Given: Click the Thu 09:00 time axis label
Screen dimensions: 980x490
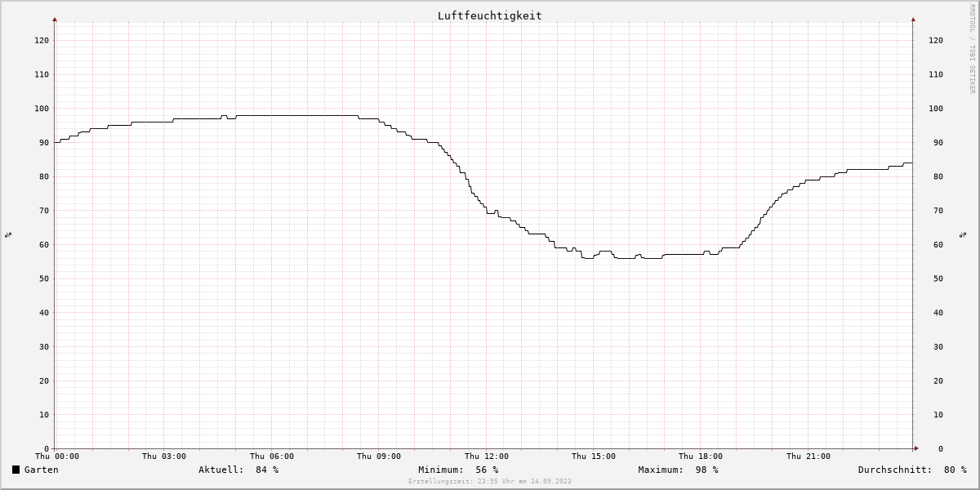Looking at the screenshot, I should coord(379,457).
